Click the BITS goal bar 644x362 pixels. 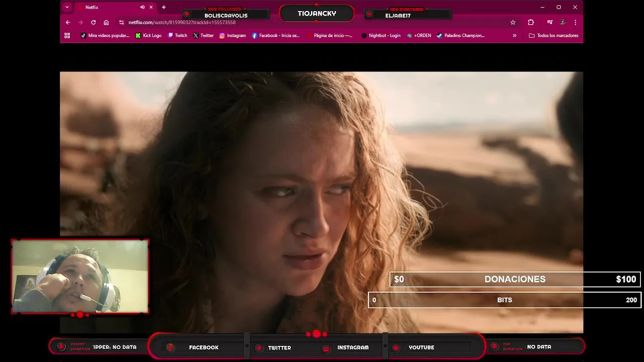pos(505,300)
